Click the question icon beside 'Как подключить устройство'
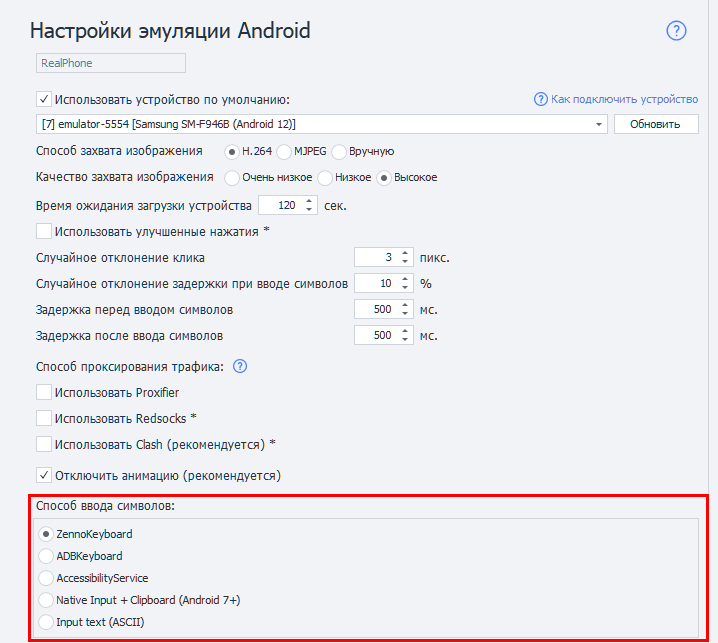The width and height of the screenshot is (718, 643). 541,99
